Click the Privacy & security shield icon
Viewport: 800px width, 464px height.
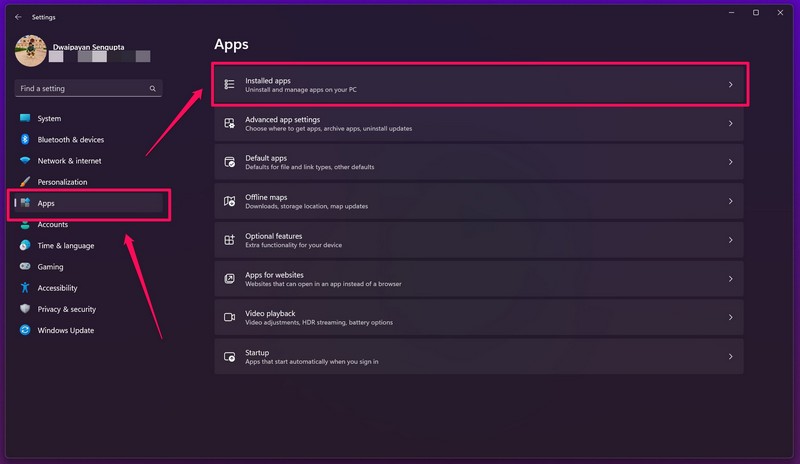[25, 309]
